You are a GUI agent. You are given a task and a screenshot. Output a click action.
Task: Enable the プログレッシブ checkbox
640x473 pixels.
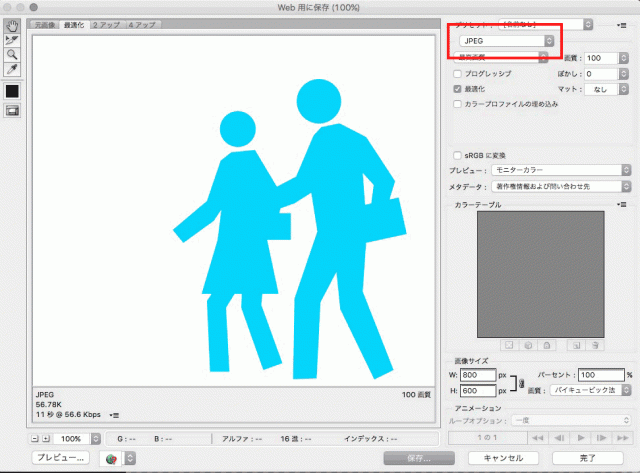click(x=458, y=74)
